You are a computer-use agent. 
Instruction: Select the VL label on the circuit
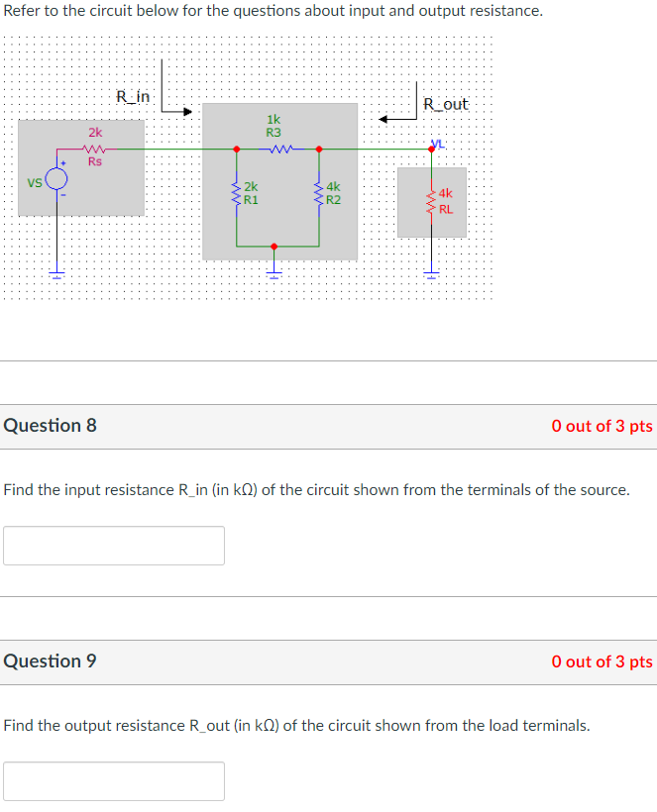(x=437, y=144)
